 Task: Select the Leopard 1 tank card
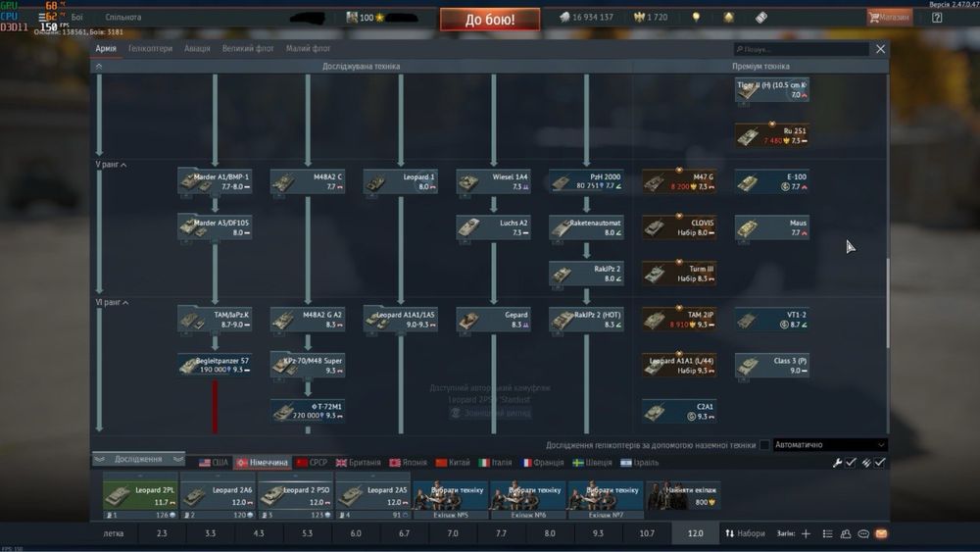click(401, 182)
